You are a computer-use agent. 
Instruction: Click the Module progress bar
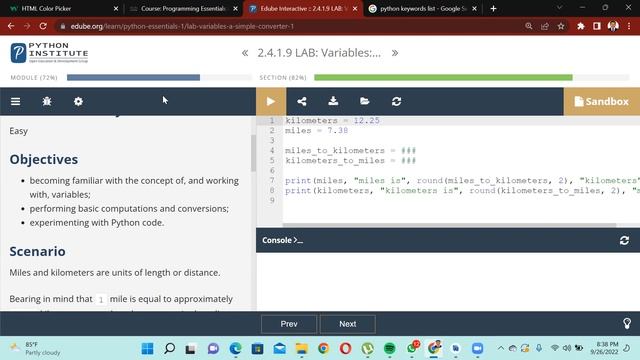click(159, 78)
